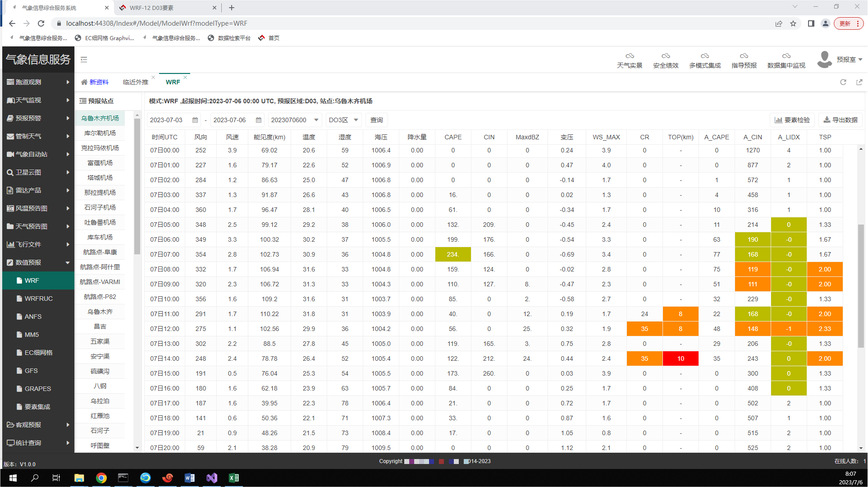This screenshot has width=868, height=487.
Task: Open 多模式集成 in the top header
Action: point(705,60)
